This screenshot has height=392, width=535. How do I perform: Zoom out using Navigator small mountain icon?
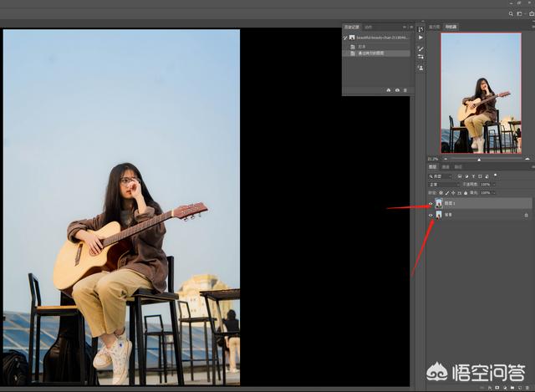click(x=446, y=159)
